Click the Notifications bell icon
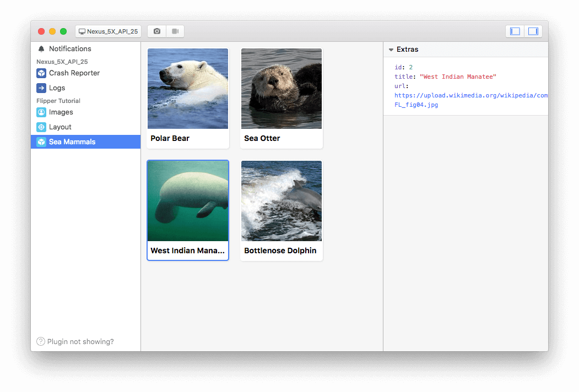Image resolution: width=579 pixels, height=392 pixels. pyautogui.click(x=41, y=48)
